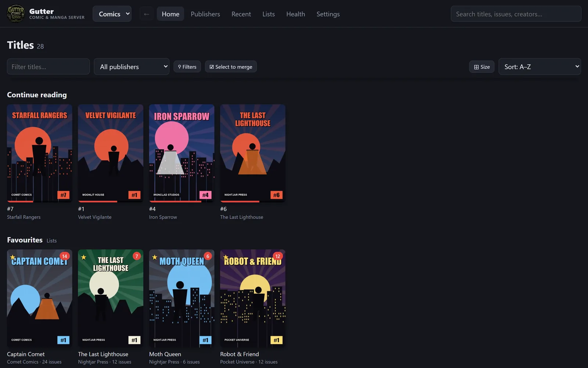The height and width of the screenshot is (368, 588).
Task: Switch to the Publishers tab
Action: [x=205, y=14]
